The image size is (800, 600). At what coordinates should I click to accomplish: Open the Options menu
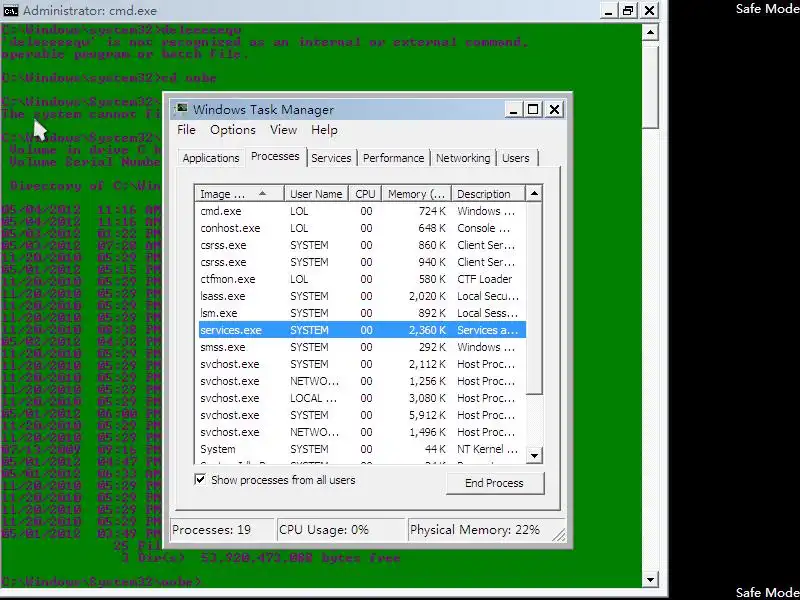pyautogui.click(x=233, y=130)
